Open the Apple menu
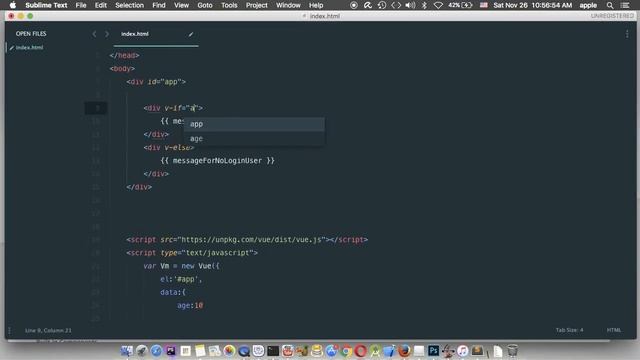 [13, 5]
